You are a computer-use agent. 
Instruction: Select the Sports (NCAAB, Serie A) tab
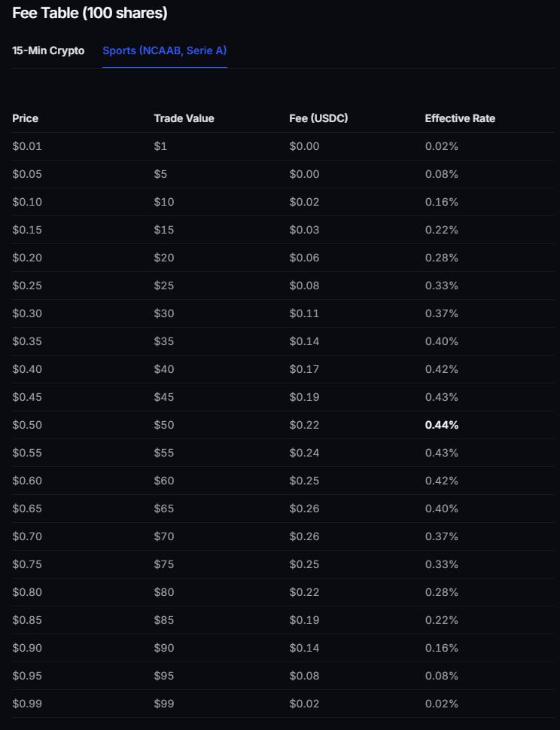click(164, 50)
